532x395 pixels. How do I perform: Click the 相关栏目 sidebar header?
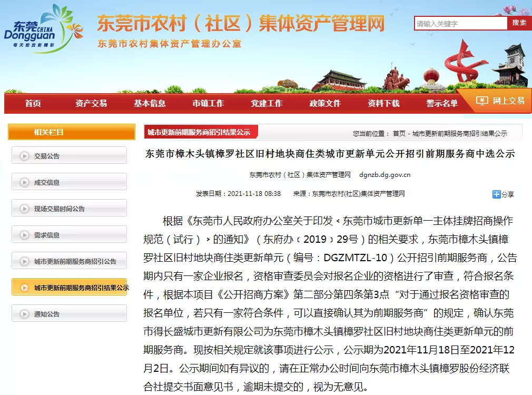click(72, 132)
